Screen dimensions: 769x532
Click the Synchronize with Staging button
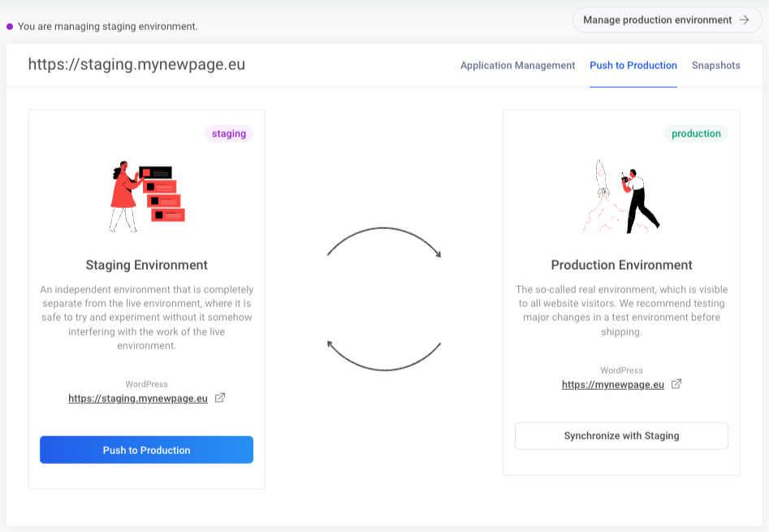click(x=621, y=436)
